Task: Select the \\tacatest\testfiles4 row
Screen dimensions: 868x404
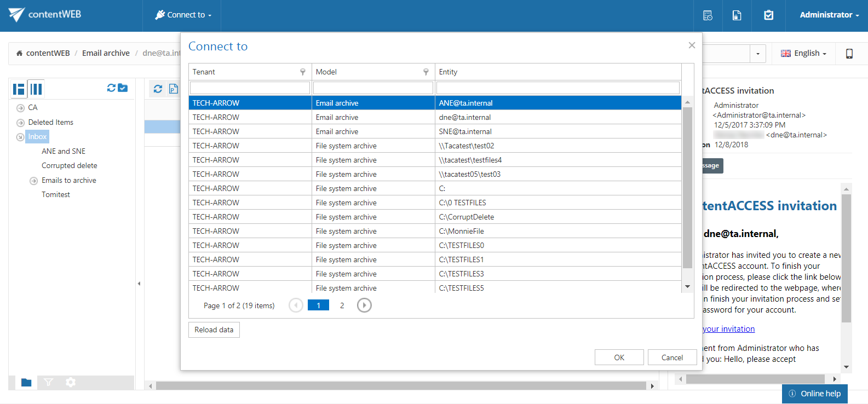Action: [x=435, y=160]
